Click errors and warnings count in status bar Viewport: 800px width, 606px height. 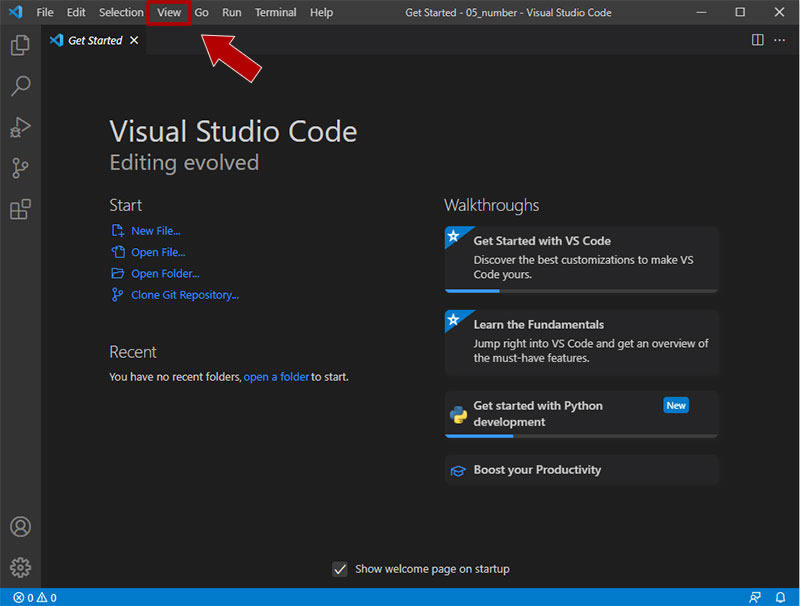[35, 597]
